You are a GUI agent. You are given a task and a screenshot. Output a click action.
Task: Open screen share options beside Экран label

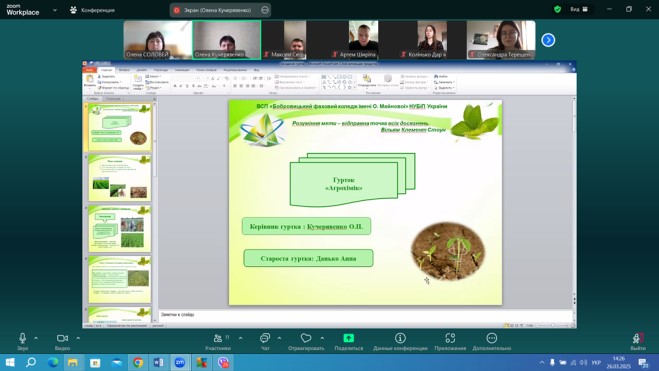[x=265, y=10]
